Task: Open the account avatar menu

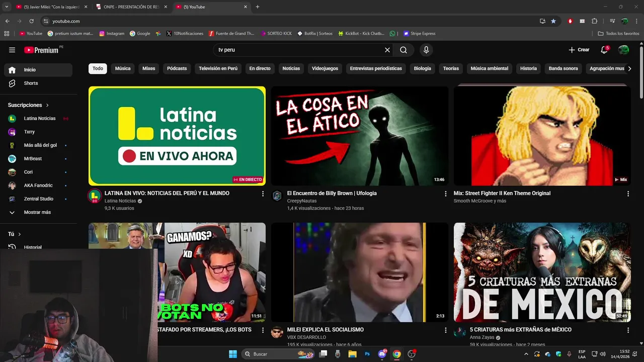Action: (623, 50)
